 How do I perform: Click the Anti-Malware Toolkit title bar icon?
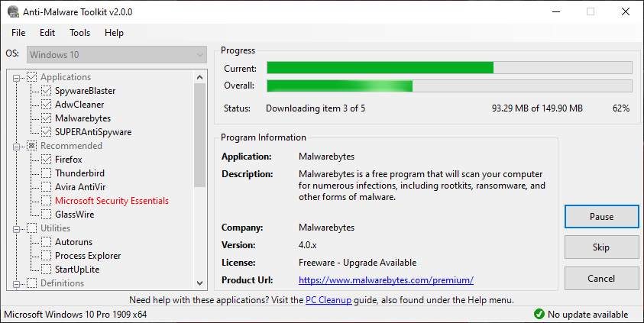click(x=13, y=11)
